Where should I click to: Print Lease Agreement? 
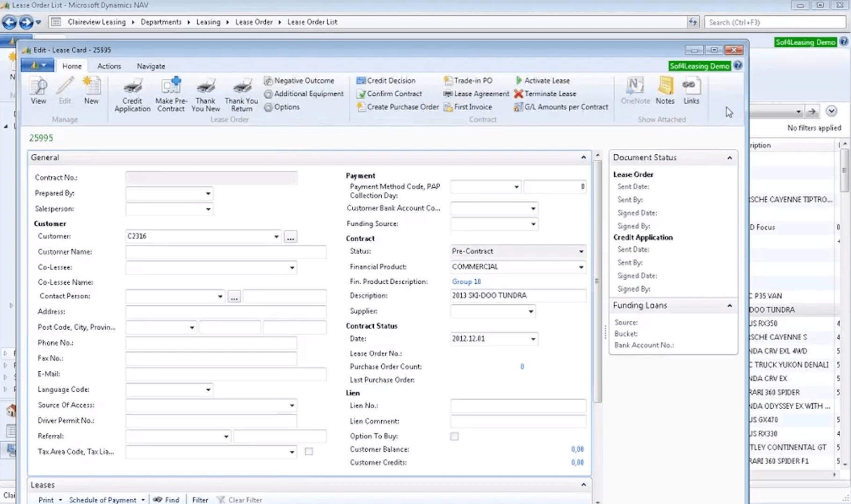pos(476,94)
